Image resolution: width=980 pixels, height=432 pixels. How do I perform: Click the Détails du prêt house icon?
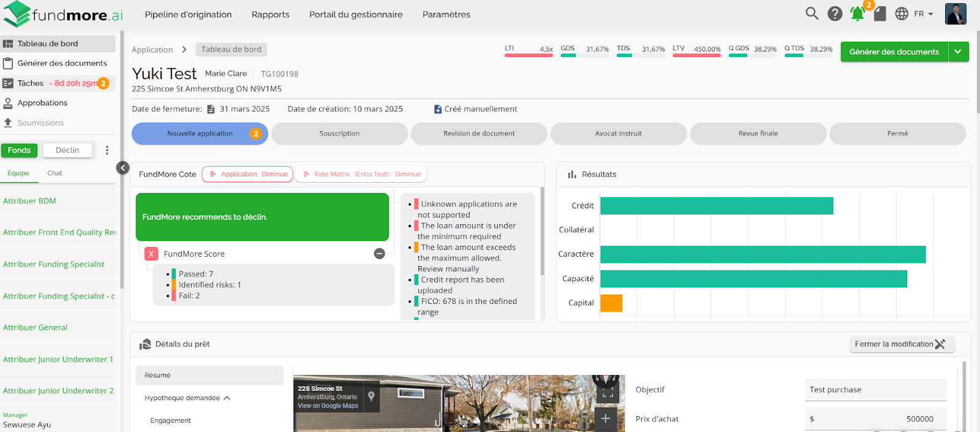point(145,344)
